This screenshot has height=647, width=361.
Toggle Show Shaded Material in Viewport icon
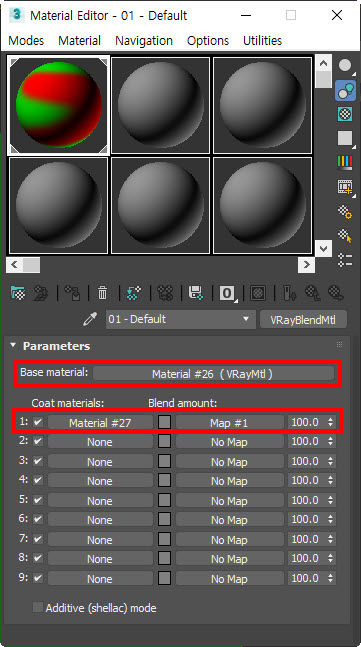tap(258, 293)
